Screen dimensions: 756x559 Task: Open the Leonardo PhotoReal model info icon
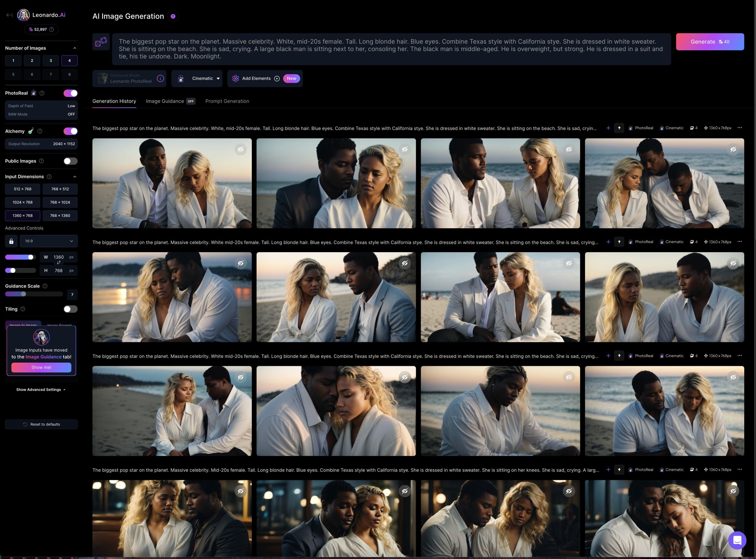pos(160,79)
